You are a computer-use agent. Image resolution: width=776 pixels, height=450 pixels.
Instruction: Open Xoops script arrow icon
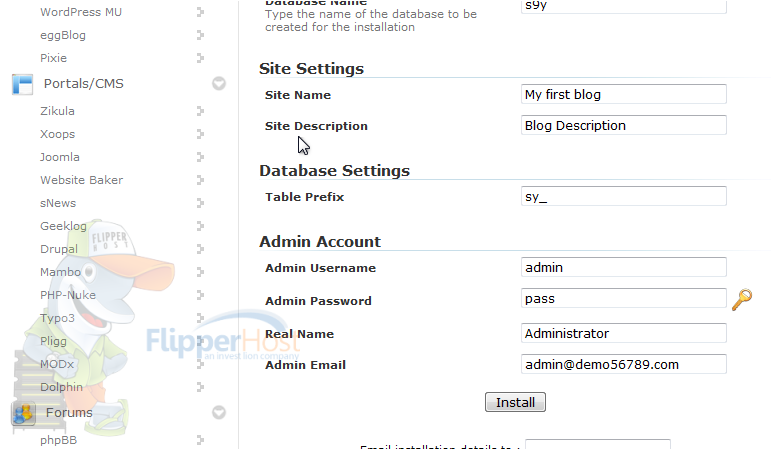pos(200,134)
